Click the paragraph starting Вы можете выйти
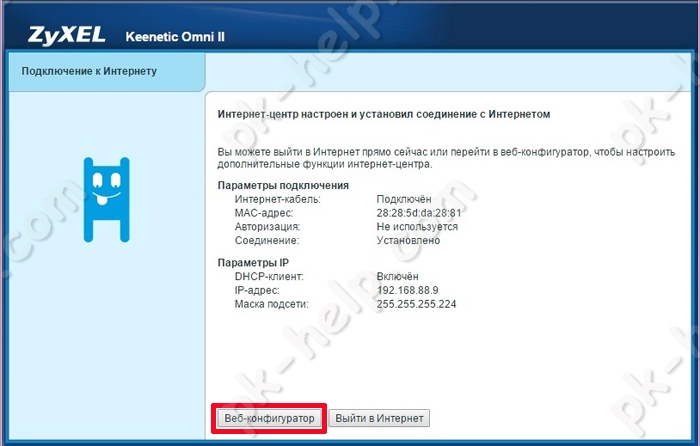Image resolution: width=700 pixels, height=446 pixels. click(x=446, y=158)
